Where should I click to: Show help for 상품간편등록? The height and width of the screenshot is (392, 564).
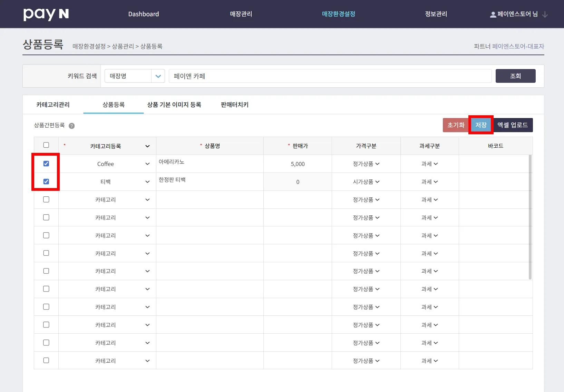pos(72,126)
